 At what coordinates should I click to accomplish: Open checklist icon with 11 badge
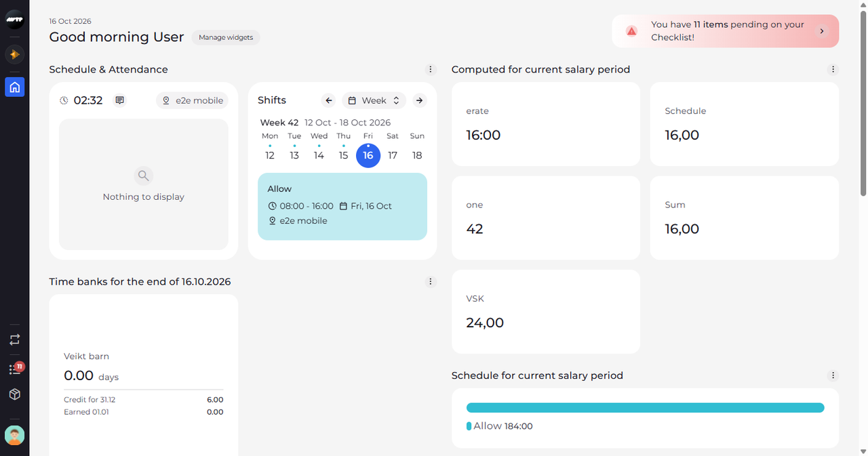[15, 369]
